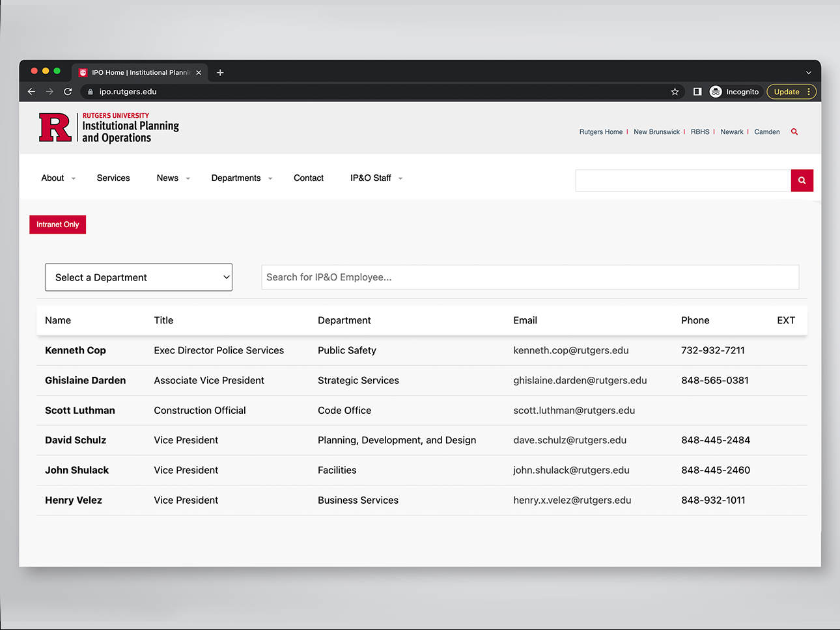The image size is (840, 630).
Task: Open the Contact menu item
Action: [308, 178]
